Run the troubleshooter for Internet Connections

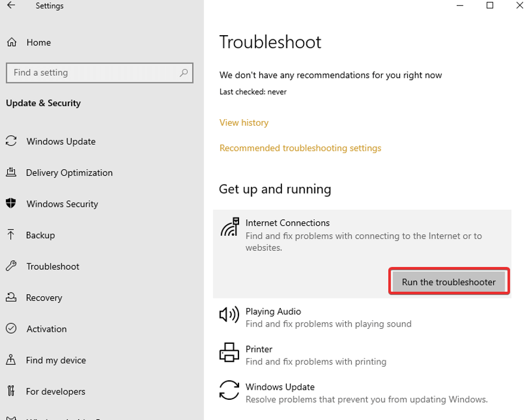pyautogui.click(x=448, y=282)
